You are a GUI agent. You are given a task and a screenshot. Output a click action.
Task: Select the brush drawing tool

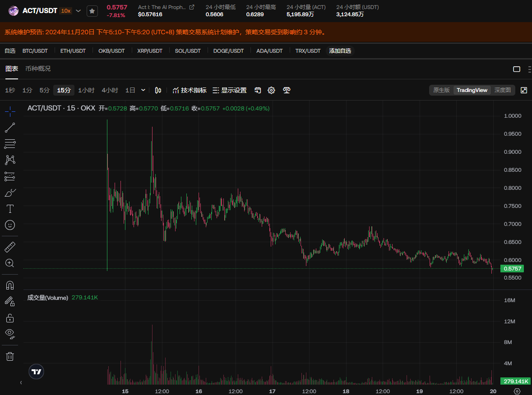coord(10,193)
